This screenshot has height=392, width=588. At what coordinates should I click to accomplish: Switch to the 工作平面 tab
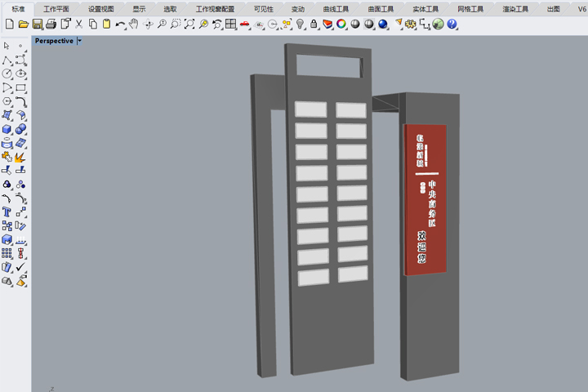point(56,9)
